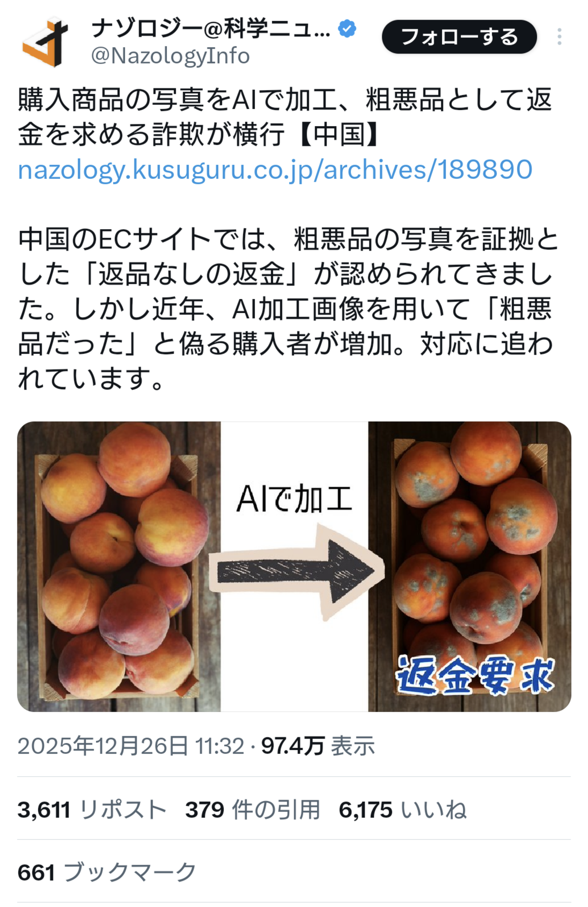Open the 379 件の引用 quotes list
This screenshot has height=907, width=588.
(x=253, y=809)
